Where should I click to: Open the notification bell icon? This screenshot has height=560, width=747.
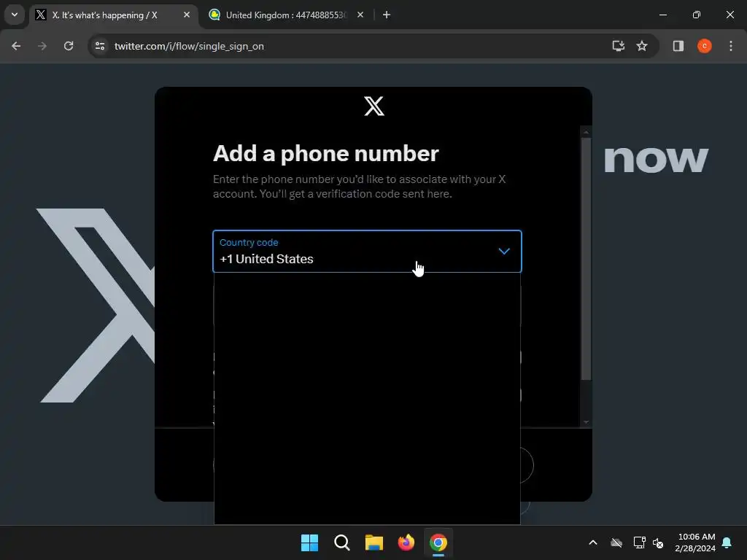click(x=727, y=542)
